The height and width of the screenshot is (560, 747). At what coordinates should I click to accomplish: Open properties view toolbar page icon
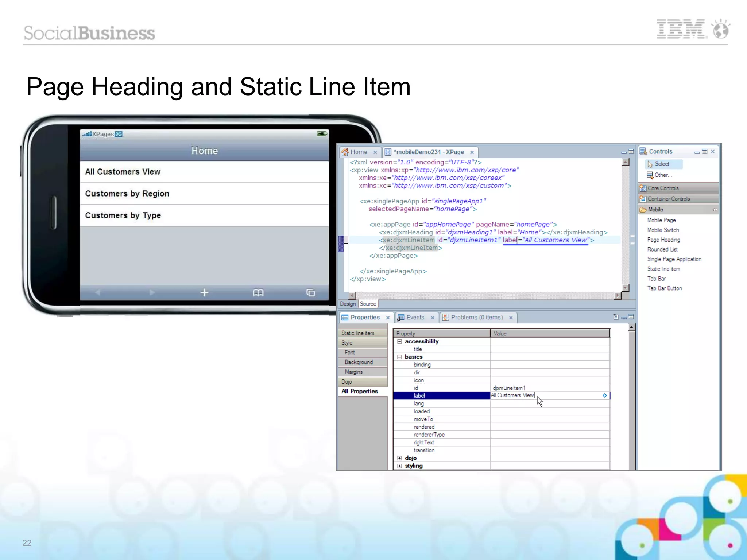coord(616,317)
